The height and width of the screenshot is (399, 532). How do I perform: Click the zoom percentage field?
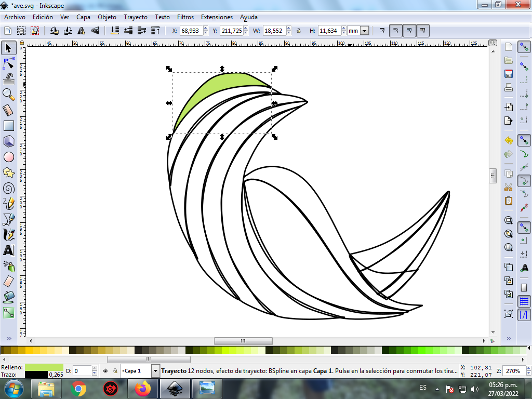tap(514, 371)
